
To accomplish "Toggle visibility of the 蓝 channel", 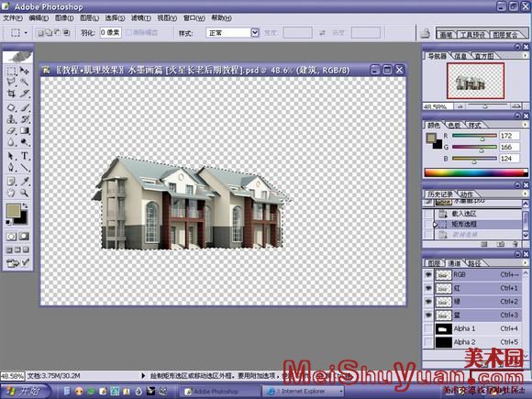I will 428,316.
